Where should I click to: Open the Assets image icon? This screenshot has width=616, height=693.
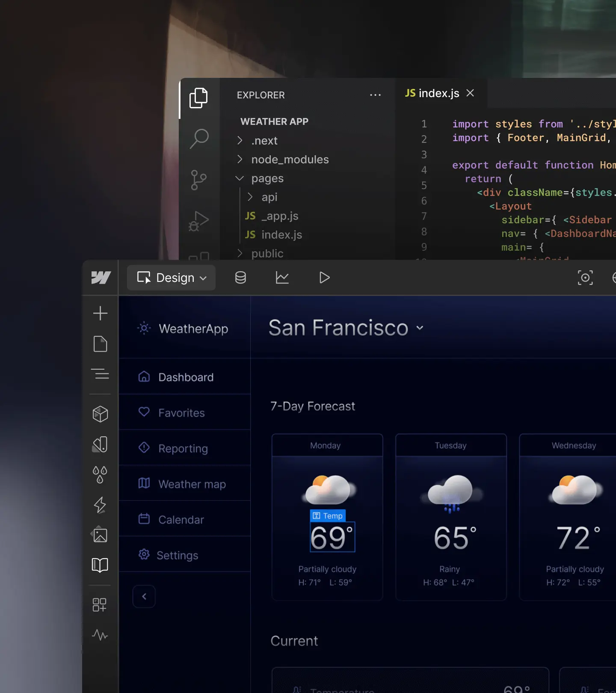pos(100,535)
